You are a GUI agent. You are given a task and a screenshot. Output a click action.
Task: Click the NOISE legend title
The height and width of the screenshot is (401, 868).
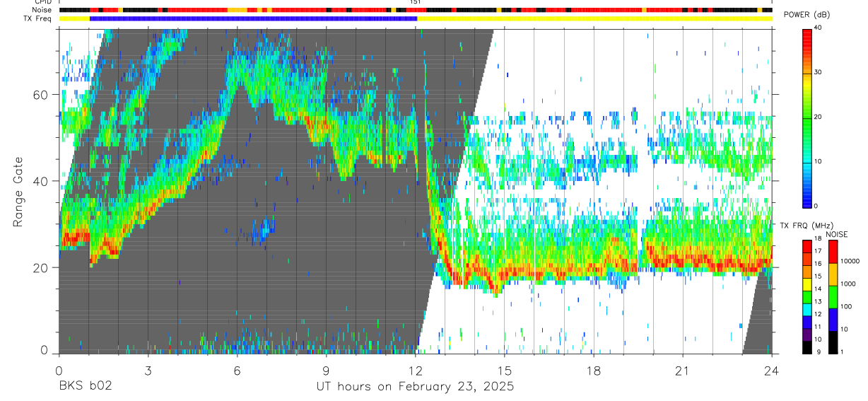coord(837,234)
